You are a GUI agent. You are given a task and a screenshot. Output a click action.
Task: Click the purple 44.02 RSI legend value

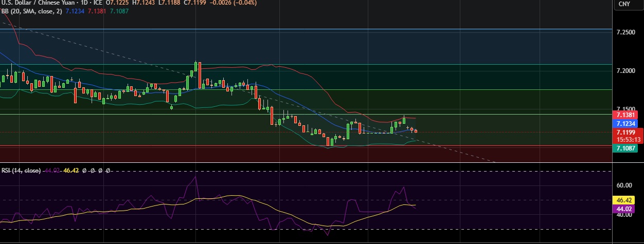(51, 170)
